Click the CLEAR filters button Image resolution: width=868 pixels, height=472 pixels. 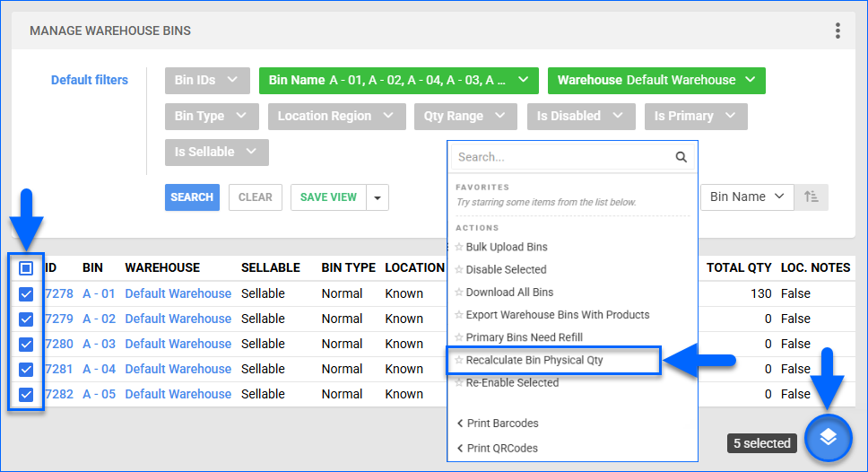256,197
